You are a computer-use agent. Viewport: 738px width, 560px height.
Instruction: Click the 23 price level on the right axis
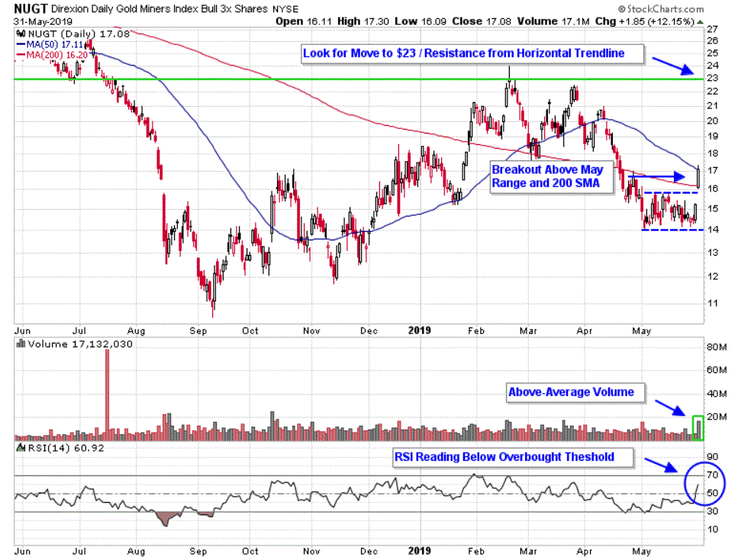[x=713, y=78]
